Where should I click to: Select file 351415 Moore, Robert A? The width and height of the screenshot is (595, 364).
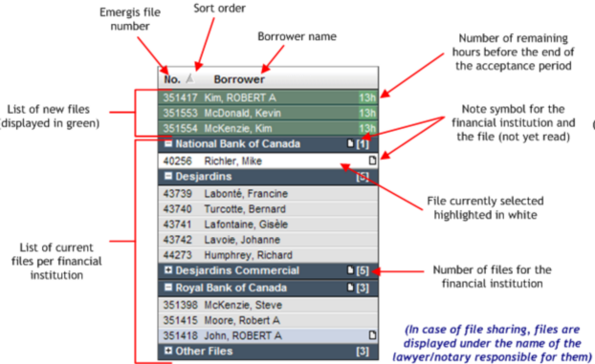(268, 320)
